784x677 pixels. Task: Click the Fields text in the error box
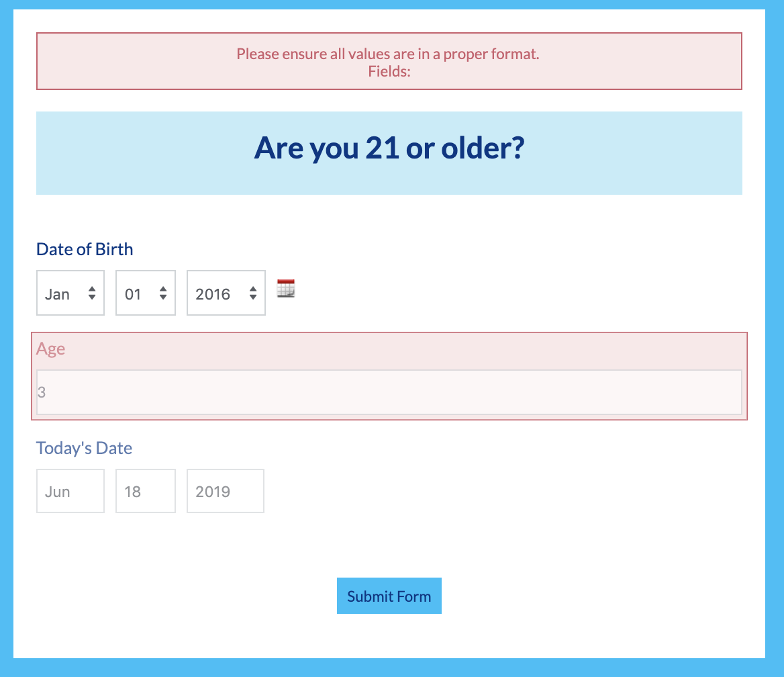[x=389, y=72]
